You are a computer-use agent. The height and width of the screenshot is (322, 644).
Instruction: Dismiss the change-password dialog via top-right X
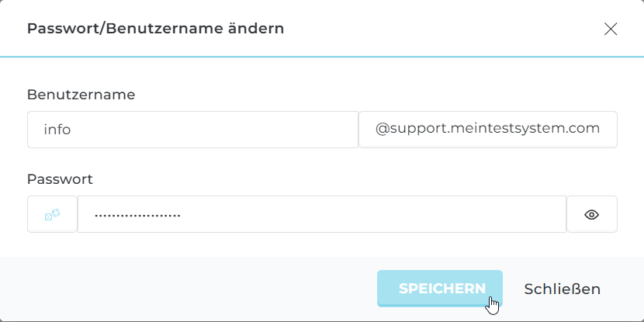click(x=611, y=29)
